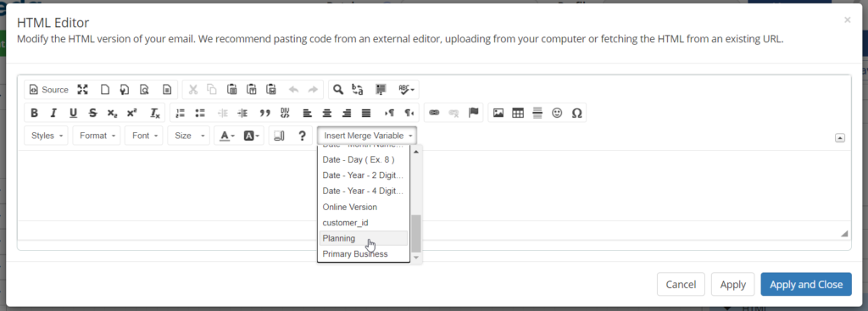Open the Font dropdown
Viewport: 868px width, 311px height.
coord(144,136)
